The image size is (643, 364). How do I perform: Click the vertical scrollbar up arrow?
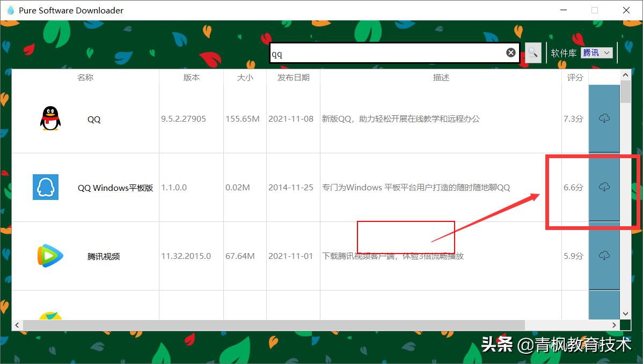625,75
